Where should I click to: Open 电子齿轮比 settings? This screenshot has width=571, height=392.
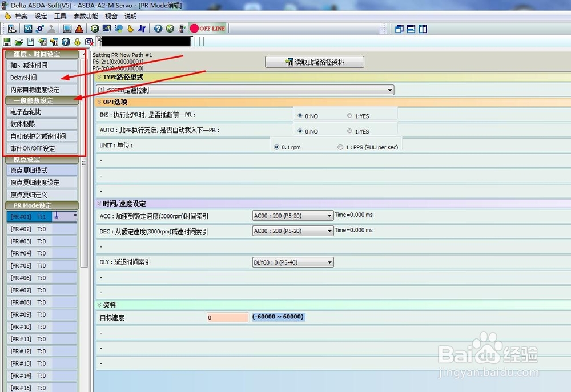42,112
